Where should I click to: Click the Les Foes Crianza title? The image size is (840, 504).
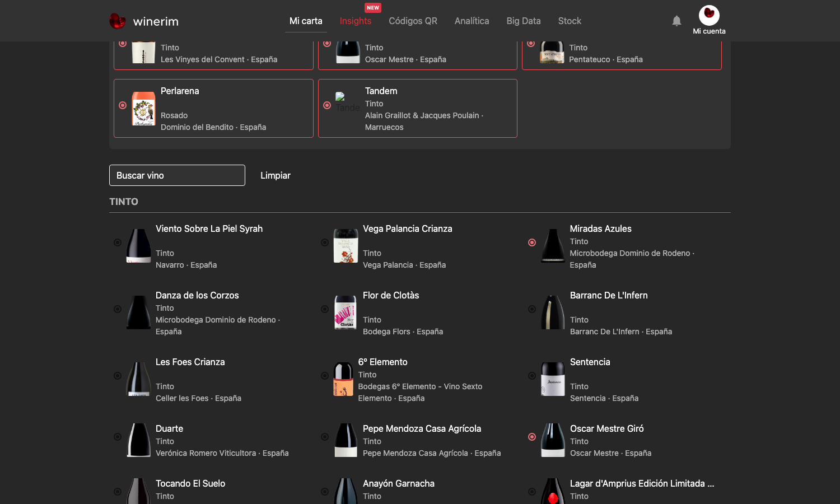coord(190,362)
